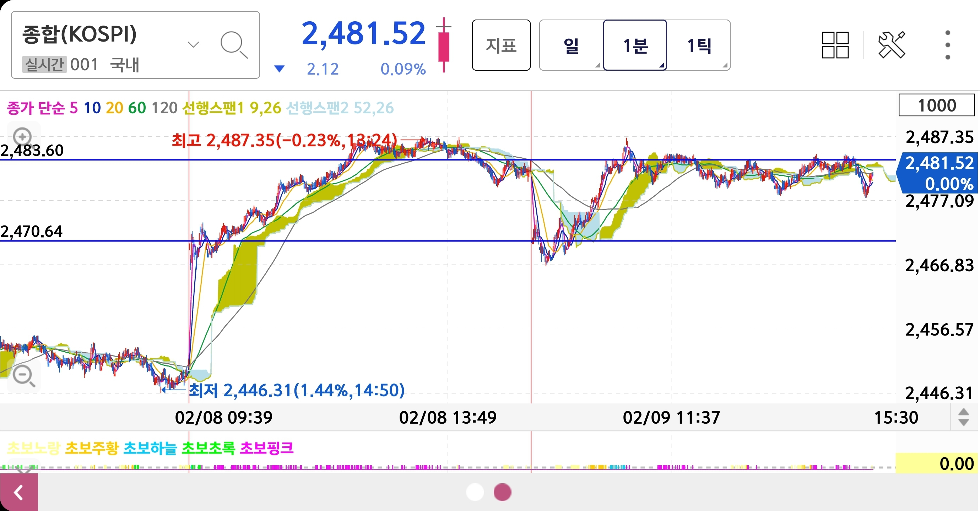
Task: Zoom in the chart with plus magnifier
Action: tap(22, 136)
